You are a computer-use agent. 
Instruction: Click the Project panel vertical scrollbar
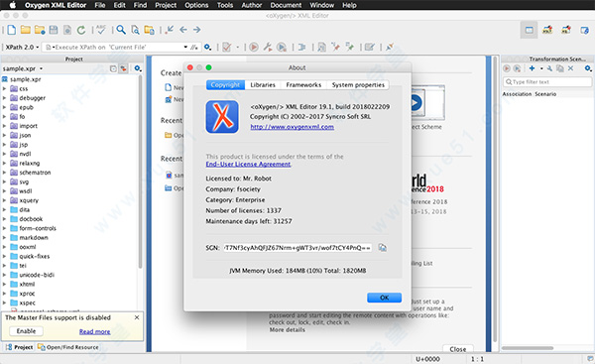click(x=141, y=173)
